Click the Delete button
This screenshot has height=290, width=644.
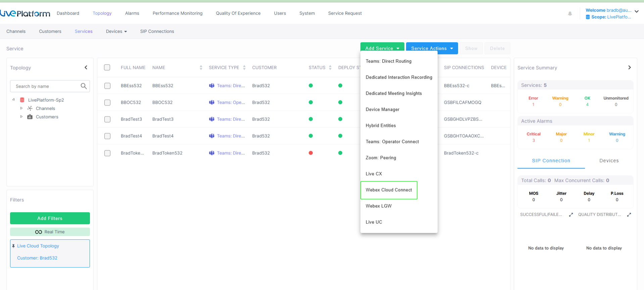(497, 48)
